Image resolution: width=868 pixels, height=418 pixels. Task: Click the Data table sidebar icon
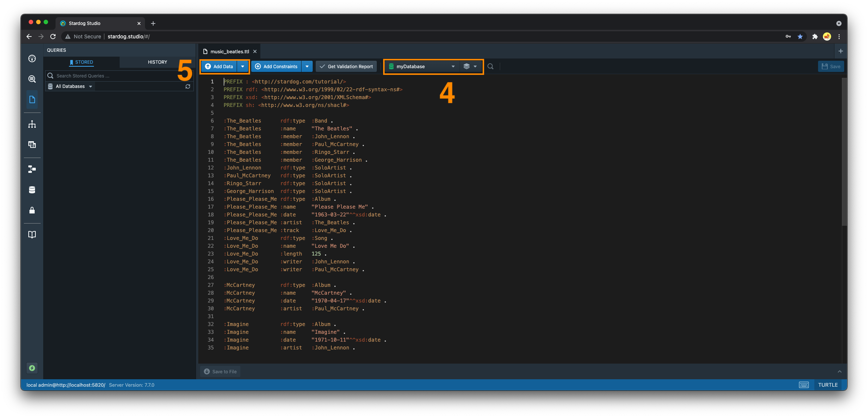32,145
